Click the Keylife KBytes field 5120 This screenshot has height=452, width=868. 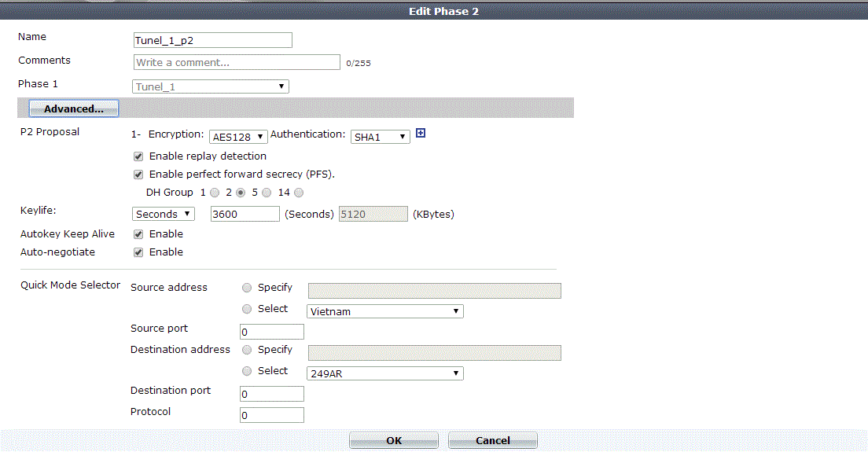373,214
